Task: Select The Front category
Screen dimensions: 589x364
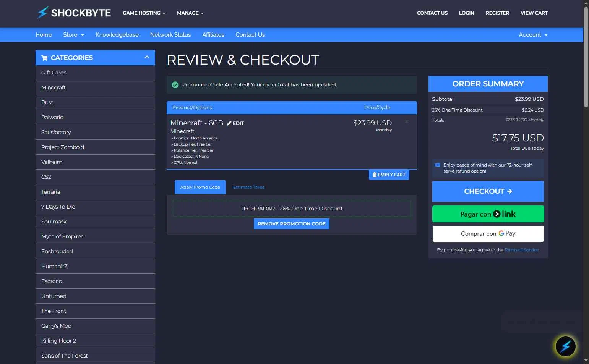Action: (x=95, y=311)
